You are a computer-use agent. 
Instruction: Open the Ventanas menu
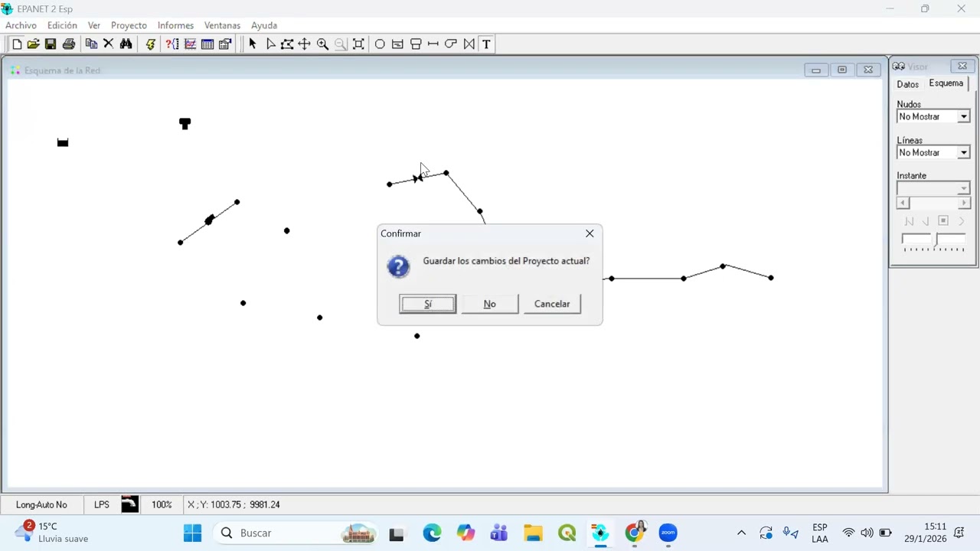coord(222,25)
